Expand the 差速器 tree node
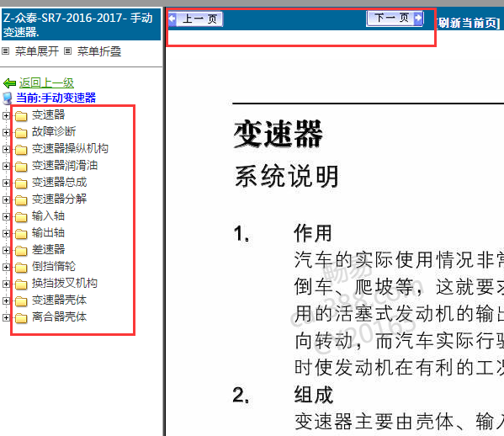Screen dimensions: 504x436 tap(6, 250)
